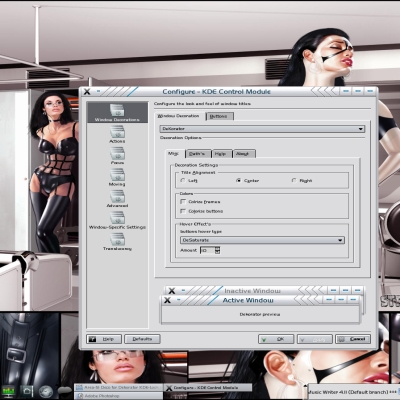
Task: Click the Help button at dialog bottom
Action: (104, 339)
